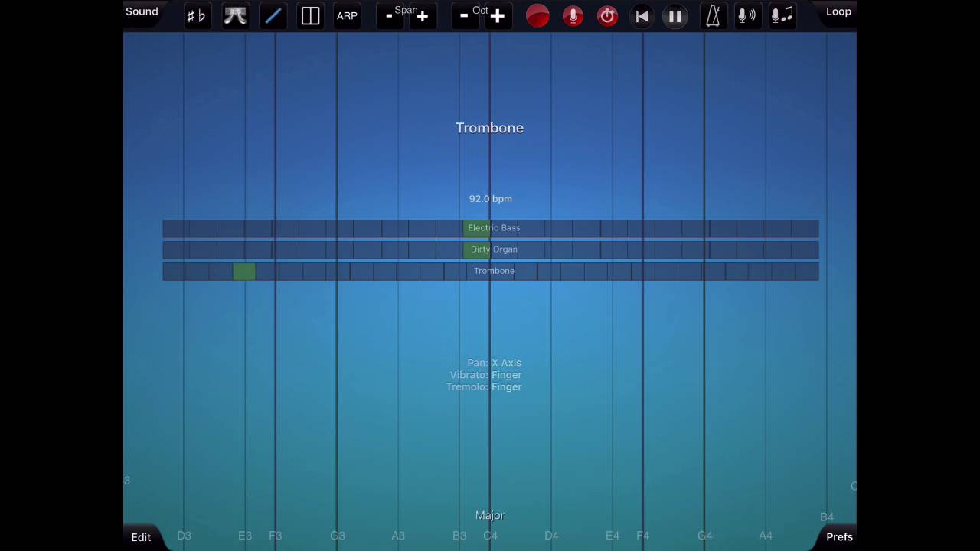Image resolution: width=980 pixels, height=551 pixels.
Task: Open the Sound menu
Action: point(142,11)
